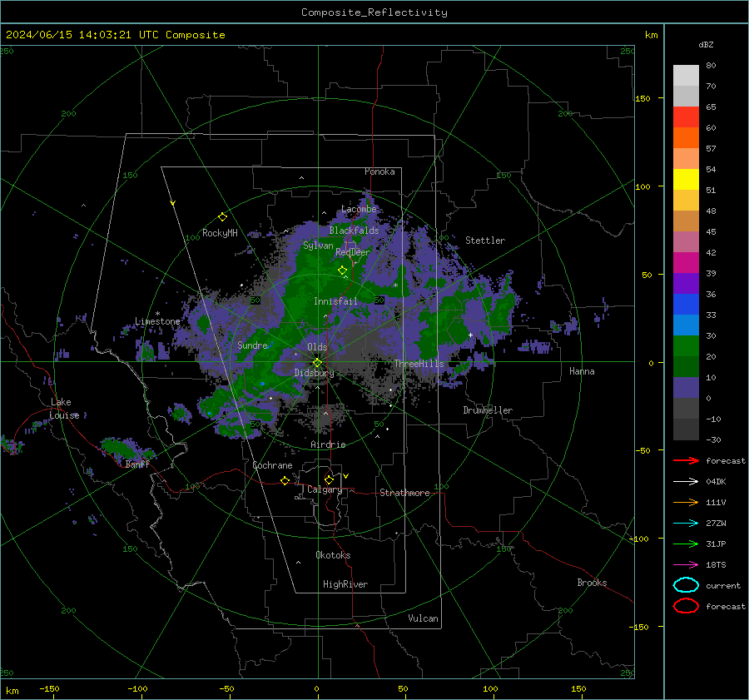The width and height of the screenshot is (749, 700).
Task: Click the Lacombe label
Action: [359, 209]
